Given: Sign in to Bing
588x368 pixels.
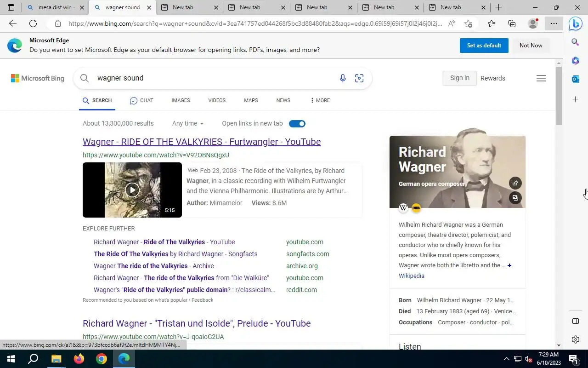Looking at the screenshot, I should click(460, 78).
